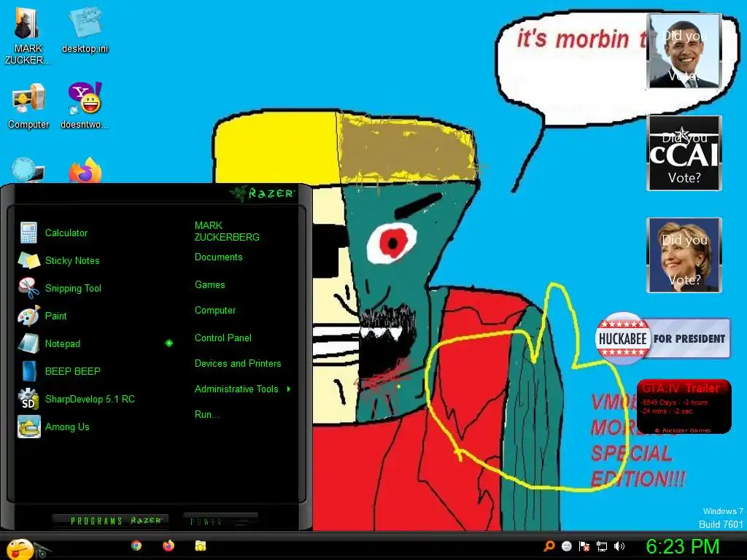Launch Firefox from the taskbar
Image resolution: width=747 pixels, height=560 pixels.
pyautogui.click(x=169, y=545)
